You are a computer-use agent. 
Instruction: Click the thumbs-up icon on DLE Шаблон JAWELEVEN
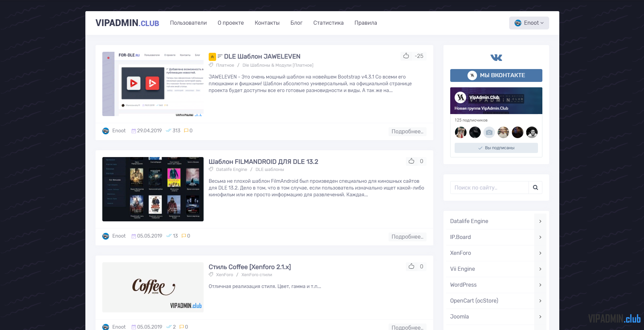[406, 56]
